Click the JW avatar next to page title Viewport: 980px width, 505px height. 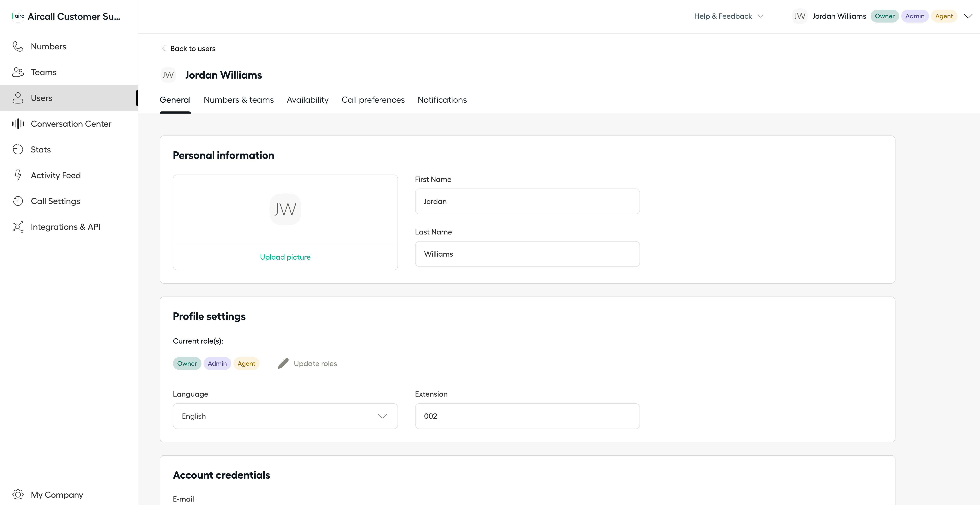tap(168, 75)
